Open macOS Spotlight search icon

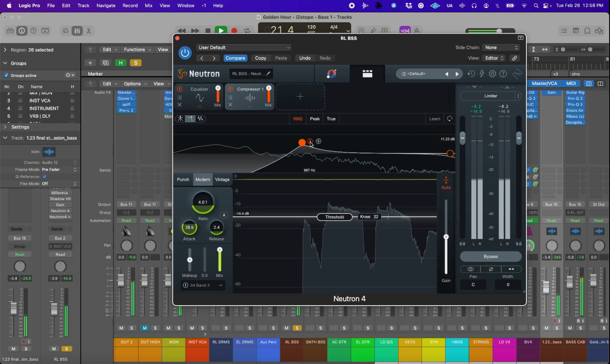click(x=536, y=5)
